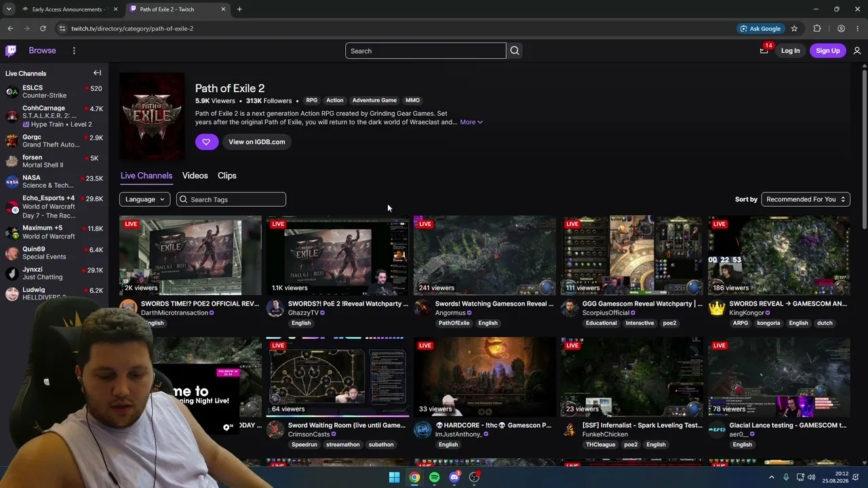Click the streamathon tag under CrimsonCasts
Image resolution: width=868 pixels, height=488 pixels.
click(342, 445)
